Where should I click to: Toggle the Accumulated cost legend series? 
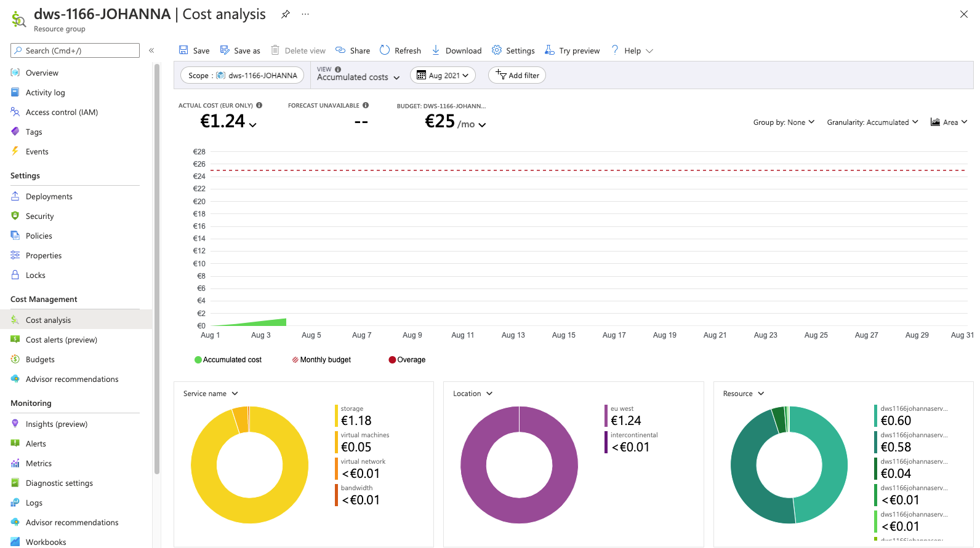tap(228, 360)
